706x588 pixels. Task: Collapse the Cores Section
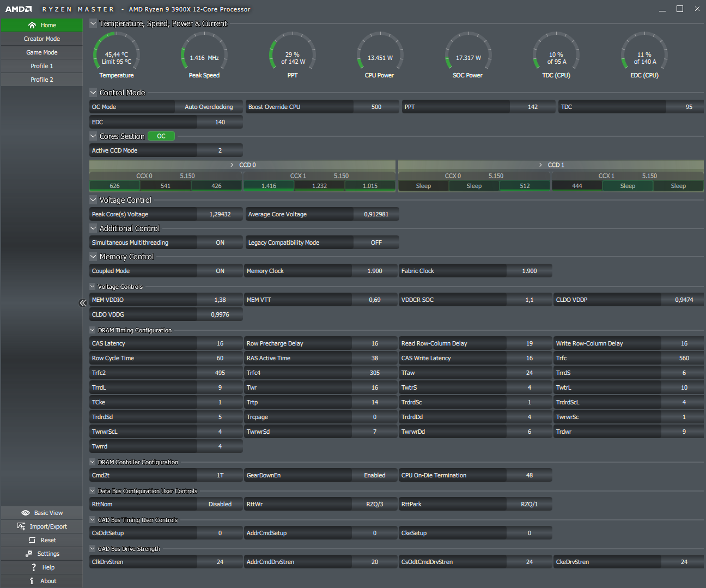click(x=93, y=136)
